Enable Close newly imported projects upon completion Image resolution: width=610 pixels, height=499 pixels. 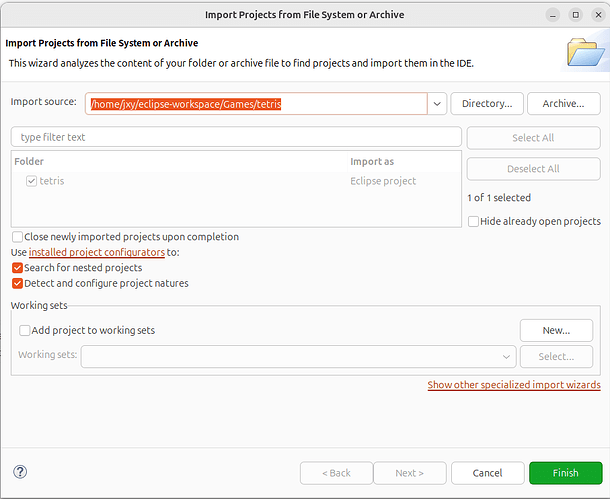18,237
